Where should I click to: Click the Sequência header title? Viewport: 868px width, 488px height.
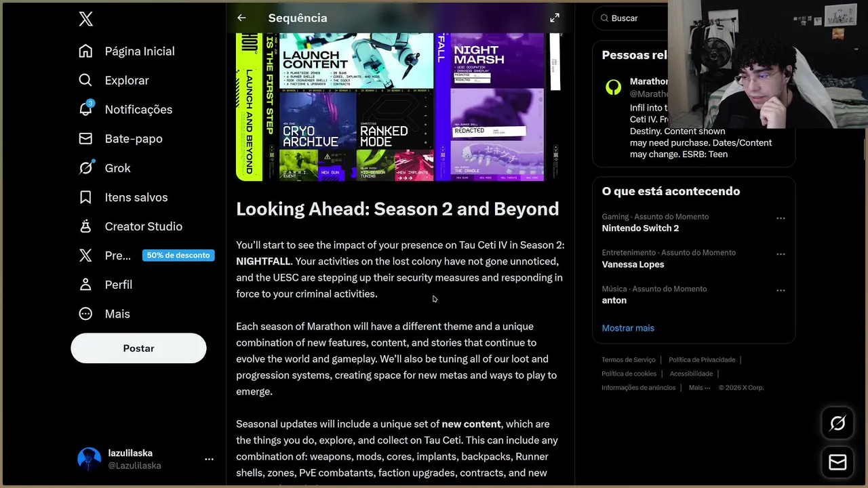298,18
